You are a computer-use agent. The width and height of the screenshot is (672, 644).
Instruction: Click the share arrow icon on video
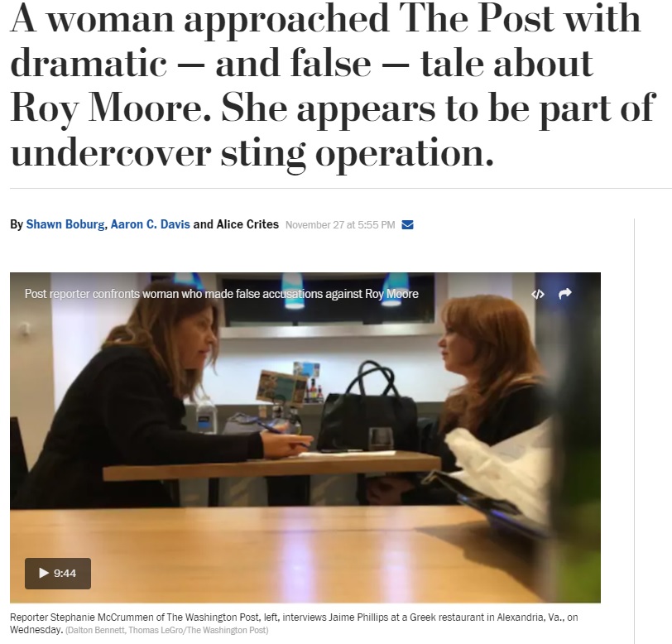coord(565,294)
